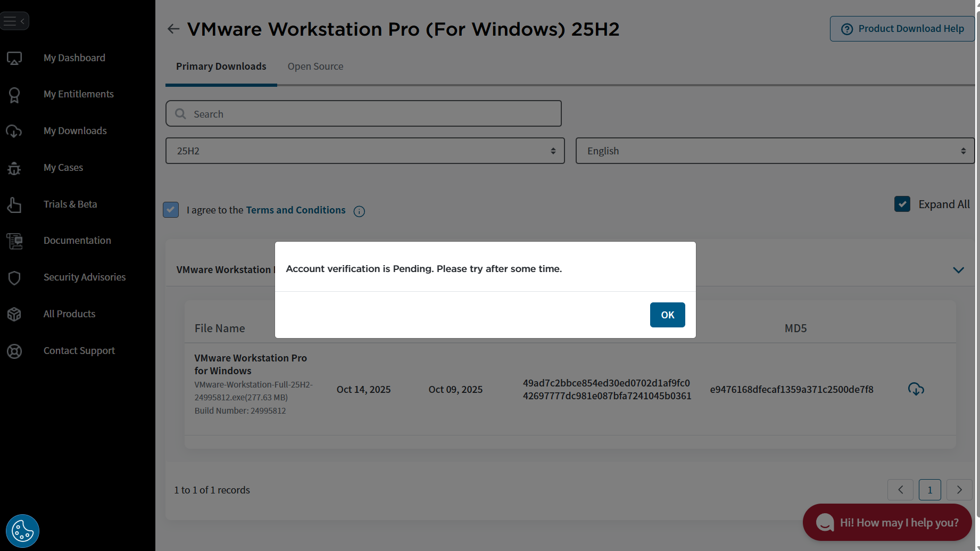Click the My Cases bug icon

14,168
